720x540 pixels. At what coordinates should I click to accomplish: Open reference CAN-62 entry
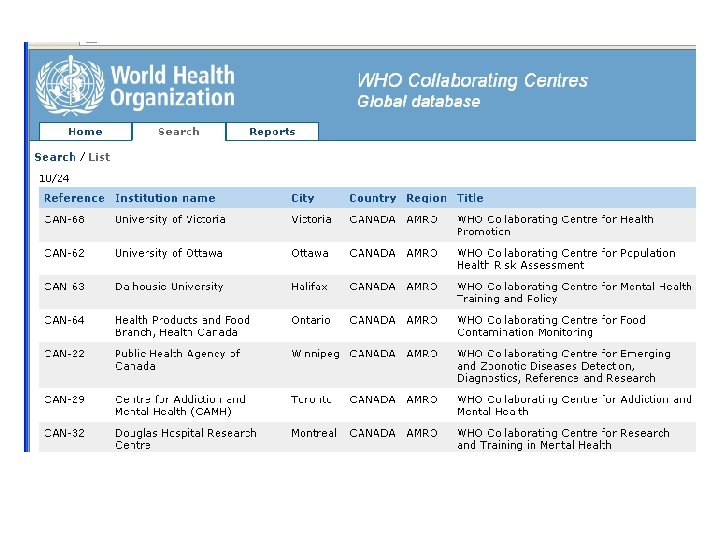(x=64, y=253)
